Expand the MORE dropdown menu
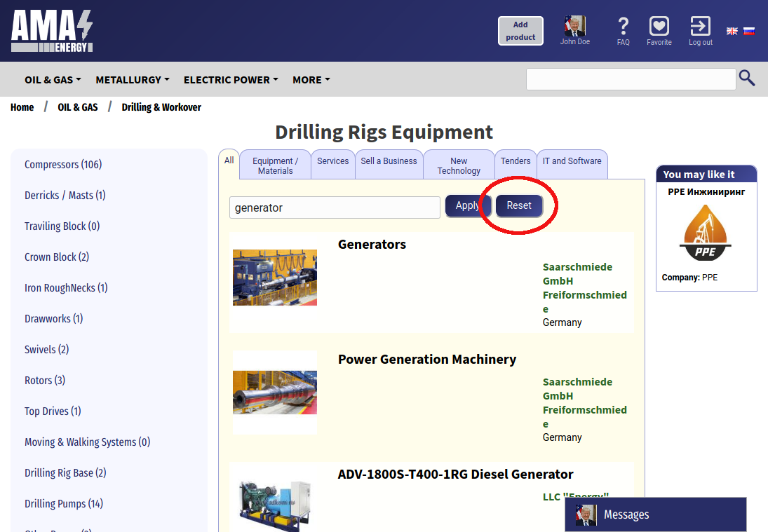 pos(311,80)
